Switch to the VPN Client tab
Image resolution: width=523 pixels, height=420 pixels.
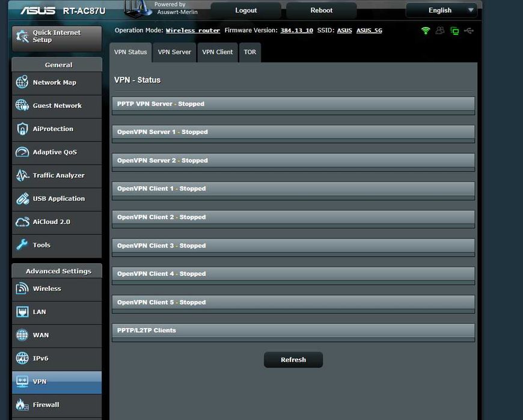[x=218, y=52]
